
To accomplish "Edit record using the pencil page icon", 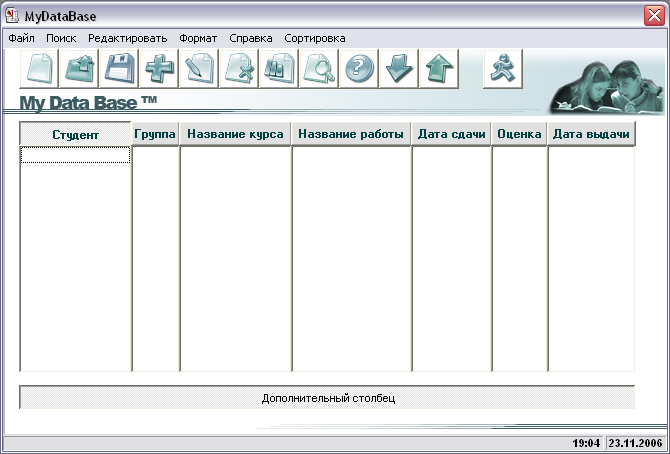I will coord(199,69).
